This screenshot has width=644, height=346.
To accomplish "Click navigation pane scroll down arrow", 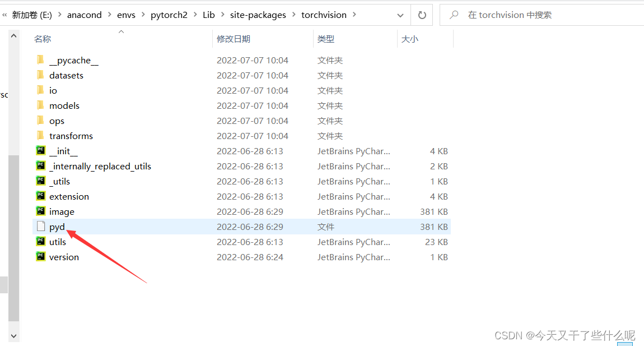I will click(x=13, y=336).
